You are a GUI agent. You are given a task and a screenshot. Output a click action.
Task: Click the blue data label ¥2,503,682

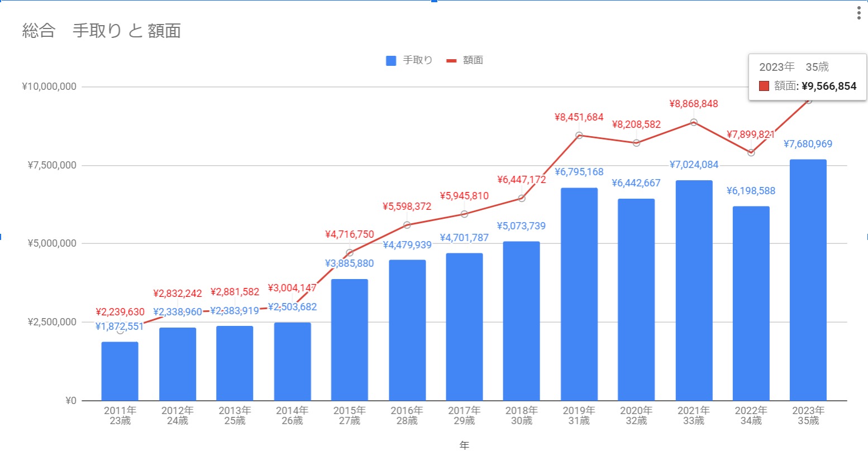point(292,307)
